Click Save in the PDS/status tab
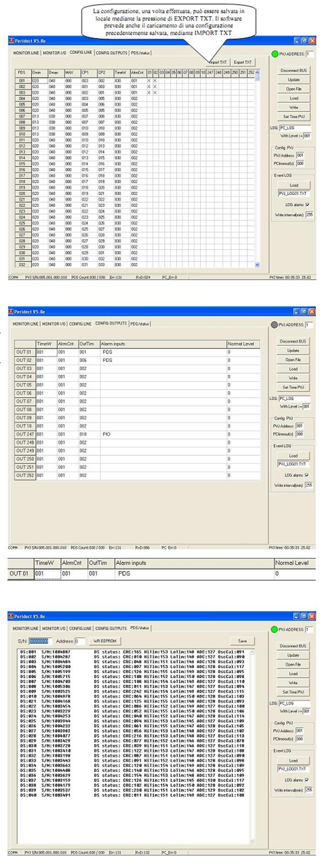The width and height of the screenshot is (332, 868). pyautogui.click(x=242, y=641)
